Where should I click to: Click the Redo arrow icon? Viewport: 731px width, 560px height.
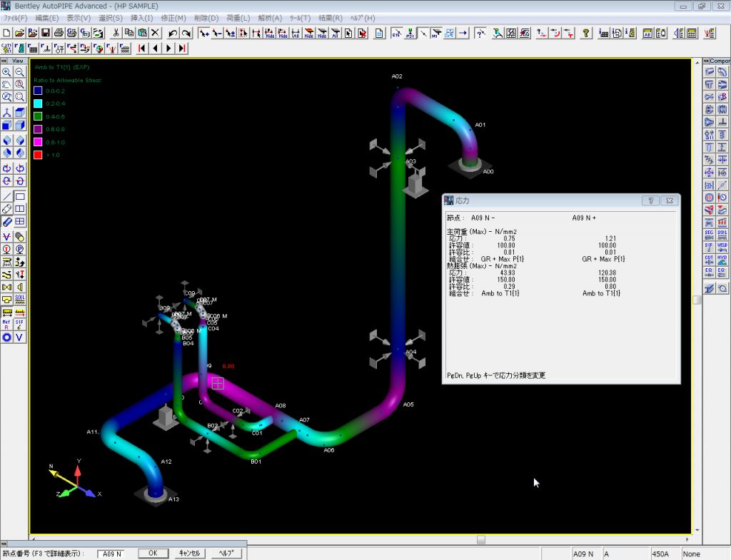coord(186,33)
